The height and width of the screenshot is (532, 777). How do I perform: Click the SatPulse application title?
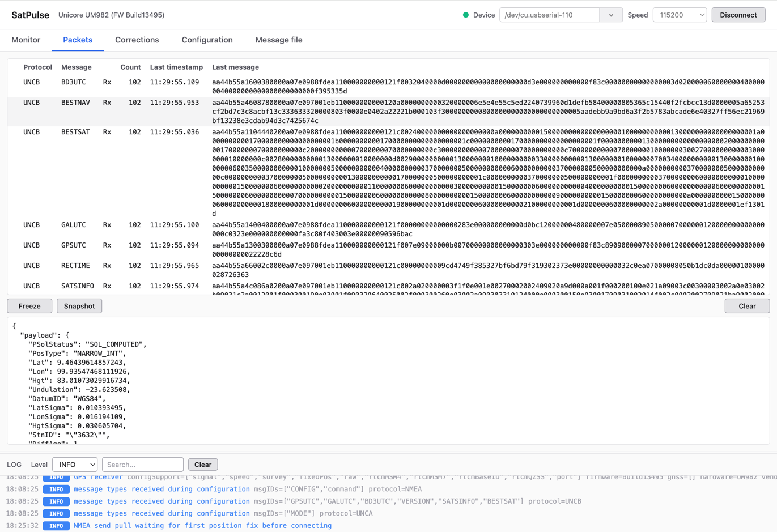pyautogui.click(x=31, y=15)
